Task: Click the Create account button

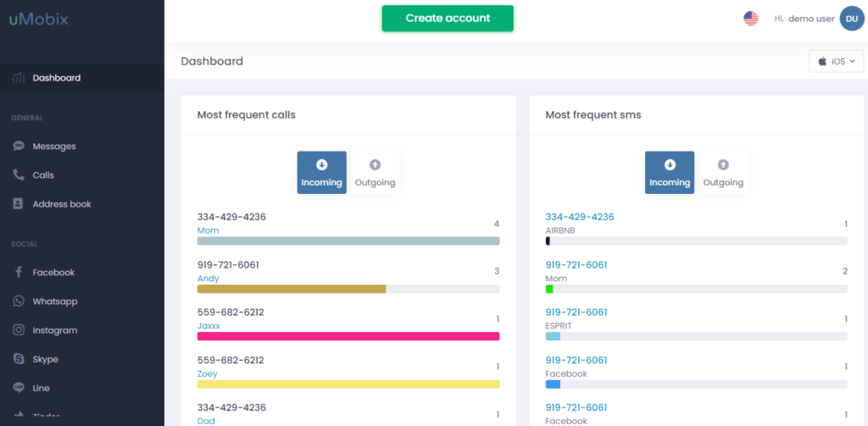Action: pos(448,19)
